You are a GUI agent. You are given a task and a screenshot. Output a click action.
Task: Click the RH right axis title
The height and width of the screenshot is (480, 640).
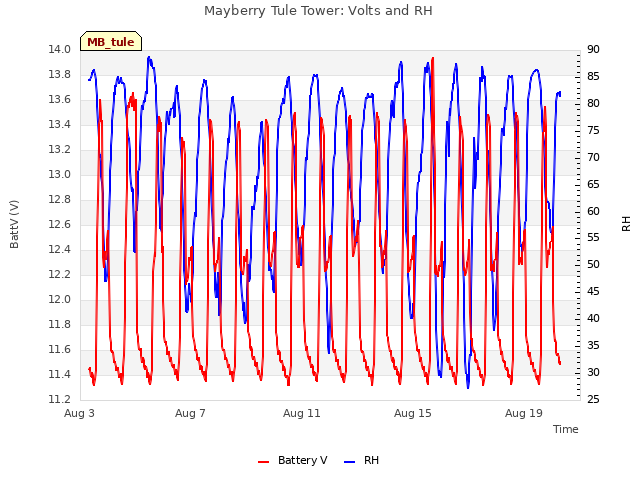coord(626,224)
